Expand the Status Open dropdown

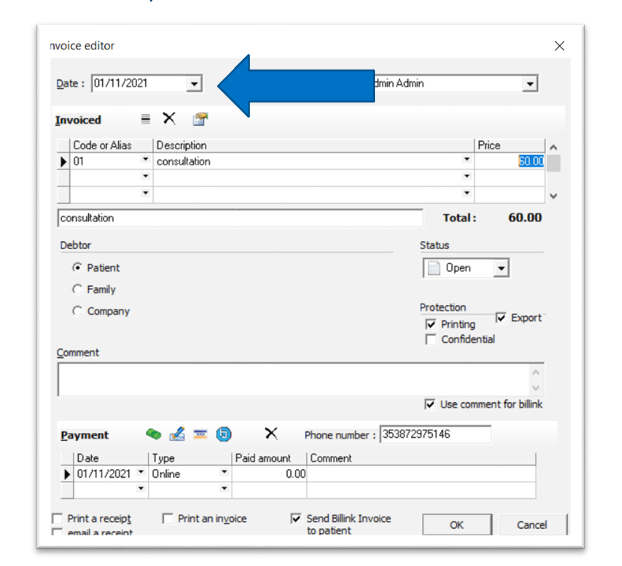501,268
